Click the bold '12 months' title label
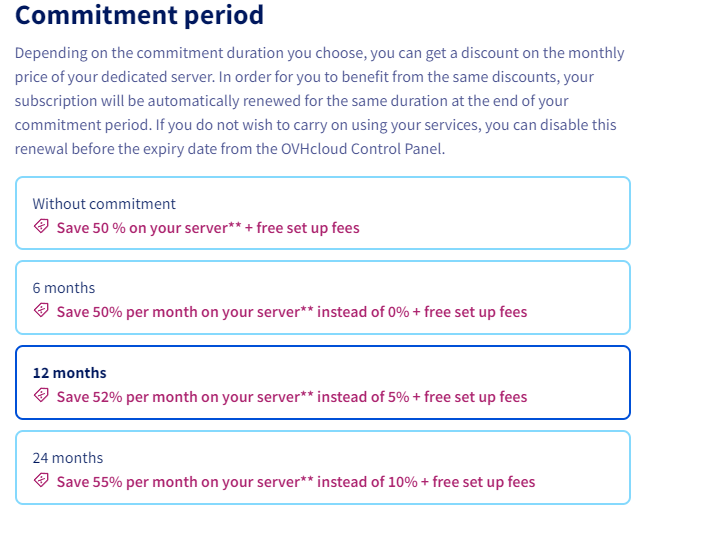This screenshot has width=711, height=538. [69, 373]
